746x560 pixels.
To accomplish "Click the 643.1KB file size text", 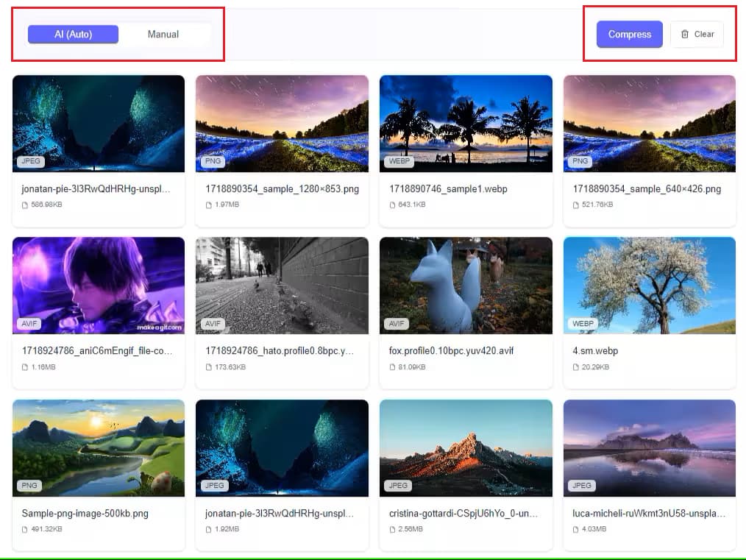I will click(412, 205).
